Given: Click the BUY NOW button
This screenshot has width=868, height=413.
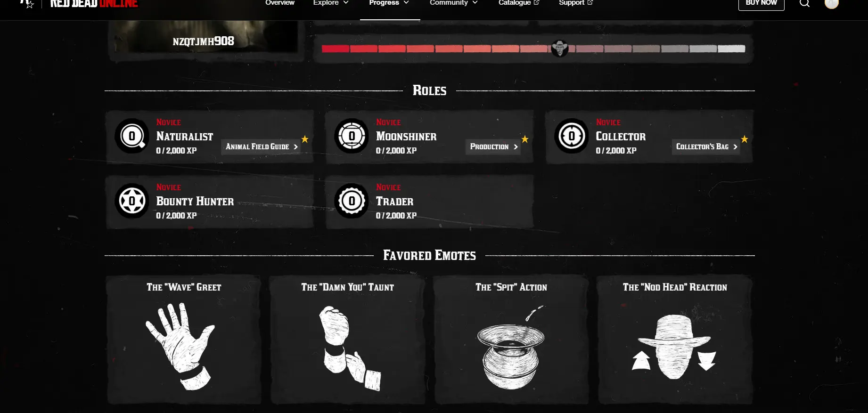Looking at the screenshot, I should tap(761, 3).
